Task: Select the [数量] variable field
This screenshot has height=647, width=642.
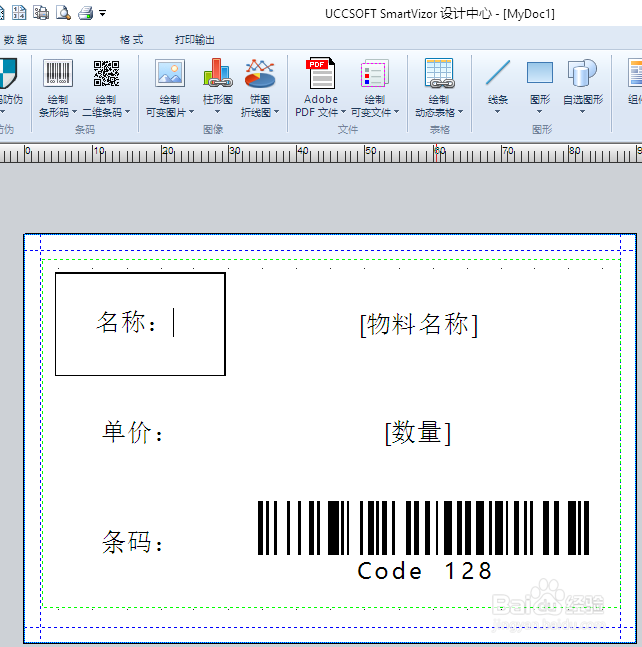Action: pos(418,433)
